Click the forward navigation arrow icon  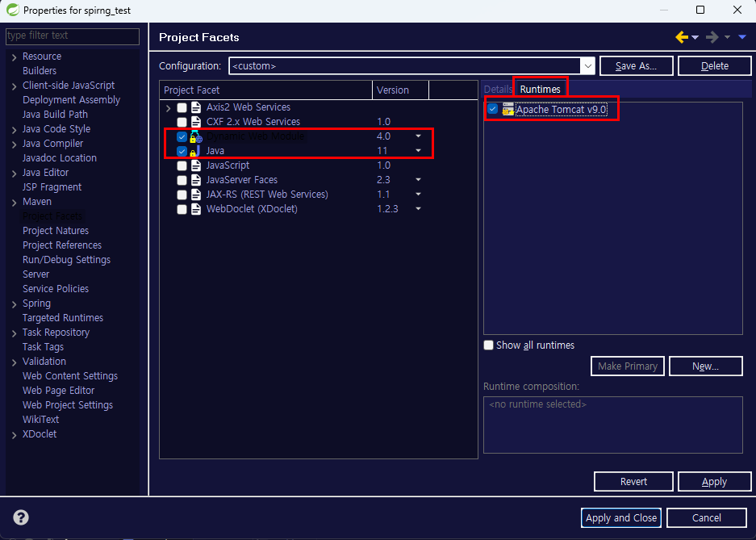click(x=712, y=37)
